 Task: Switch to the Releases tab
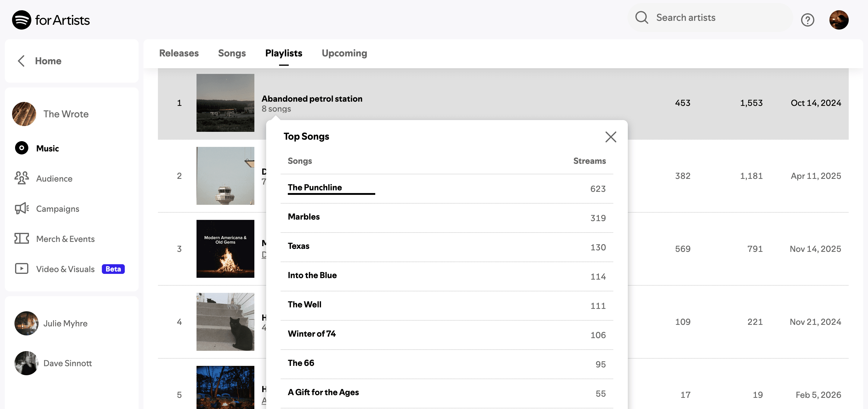tap(179, 53)
